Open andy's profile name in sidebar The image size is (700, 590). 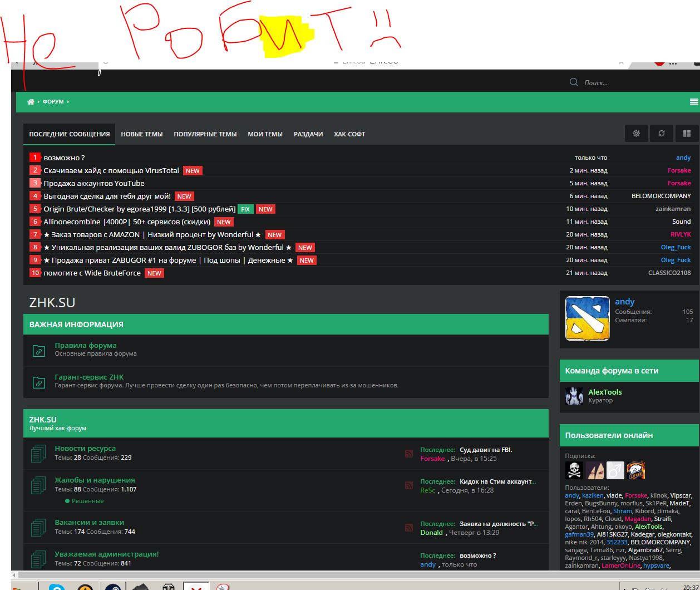625,301
